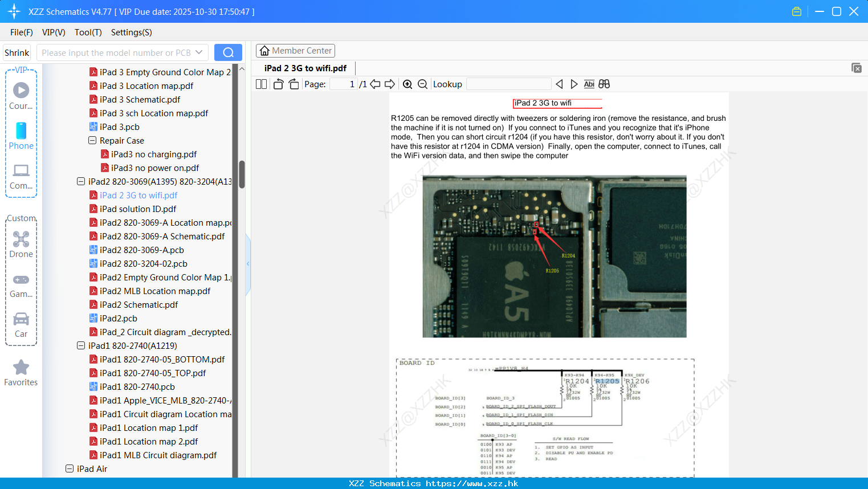
Task: Open the File(F) menu
Action: tap(22, 32)
